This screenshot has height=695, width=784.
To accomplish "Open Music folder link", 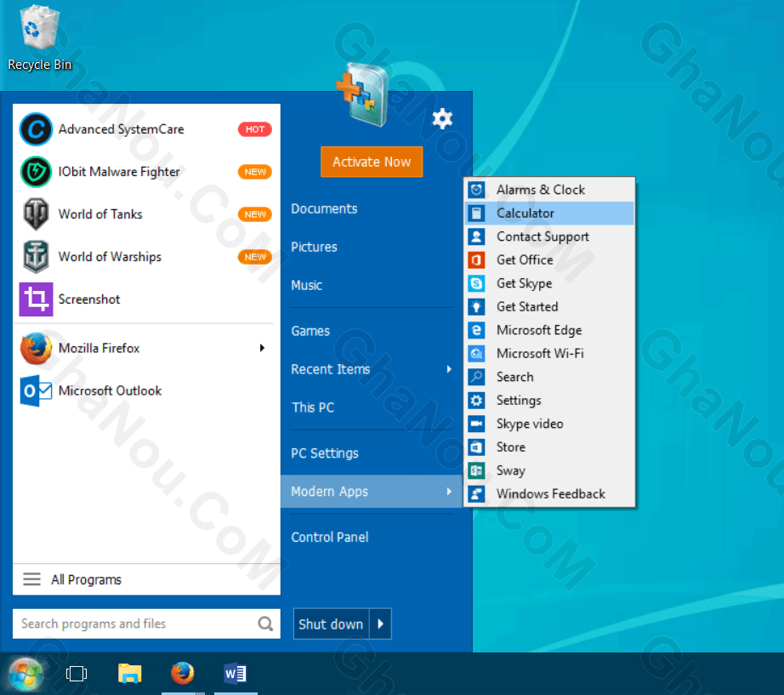I will (306, 285).
